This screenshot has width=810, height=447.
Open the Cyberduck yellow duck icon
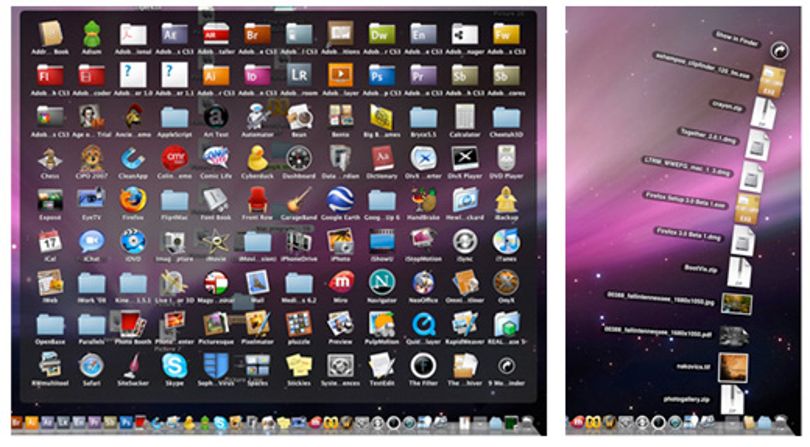tap(257, 158)
